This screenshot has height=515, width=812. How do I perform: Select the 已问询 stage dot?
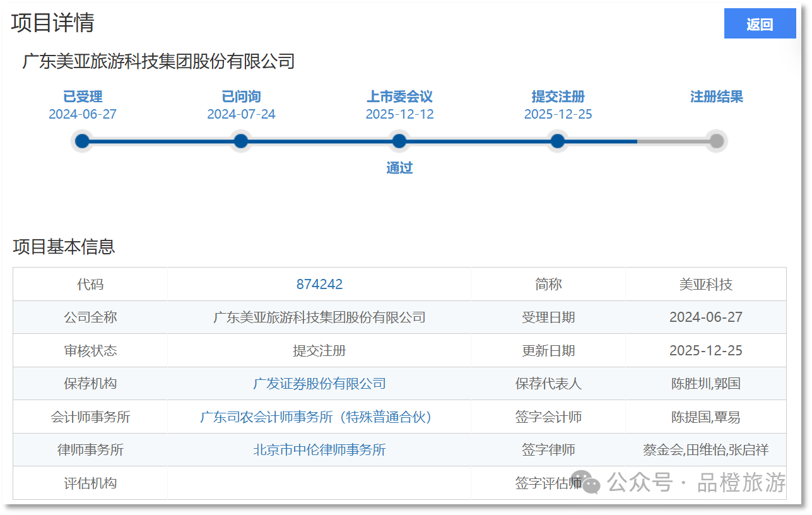pos(240,141)
